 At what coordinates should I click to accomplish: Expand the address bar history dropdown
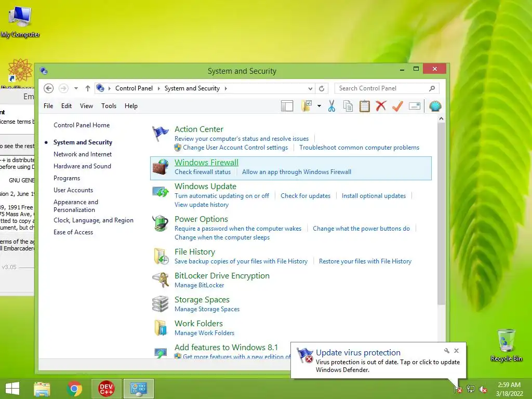(310, 88)
